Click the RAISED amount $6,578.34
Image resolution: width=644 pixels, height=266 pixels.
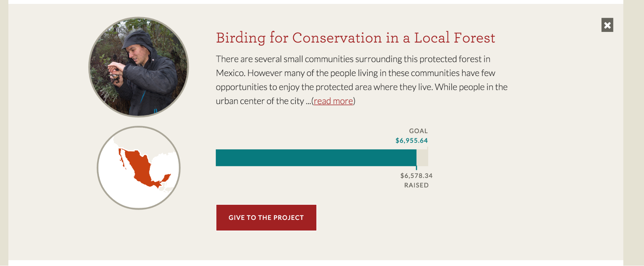(x=416, y=176)
